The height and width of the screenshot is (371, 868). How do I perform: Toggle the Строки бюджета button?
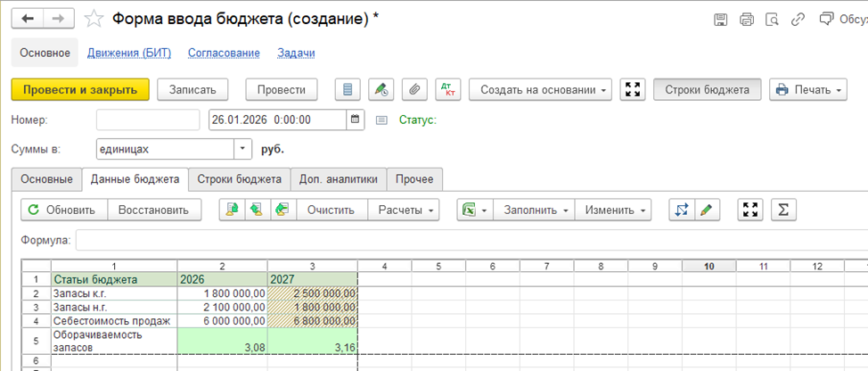707,89
